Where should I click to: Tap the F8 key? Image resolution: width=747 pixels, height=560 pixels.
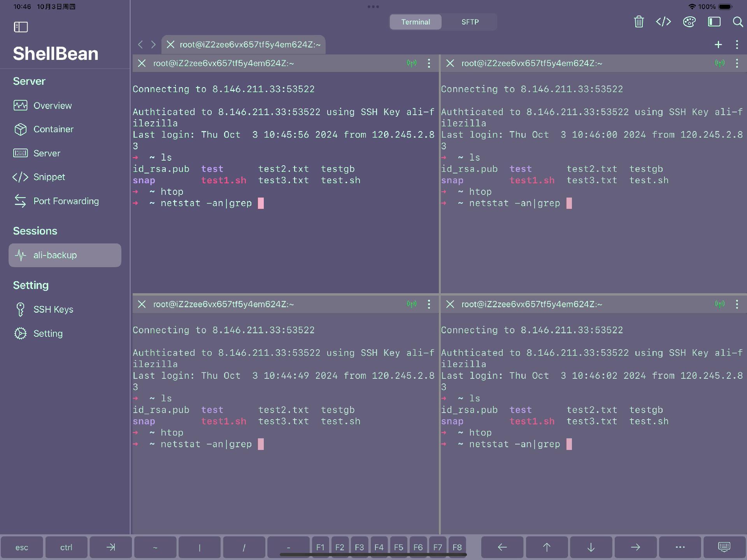(457, 547)
